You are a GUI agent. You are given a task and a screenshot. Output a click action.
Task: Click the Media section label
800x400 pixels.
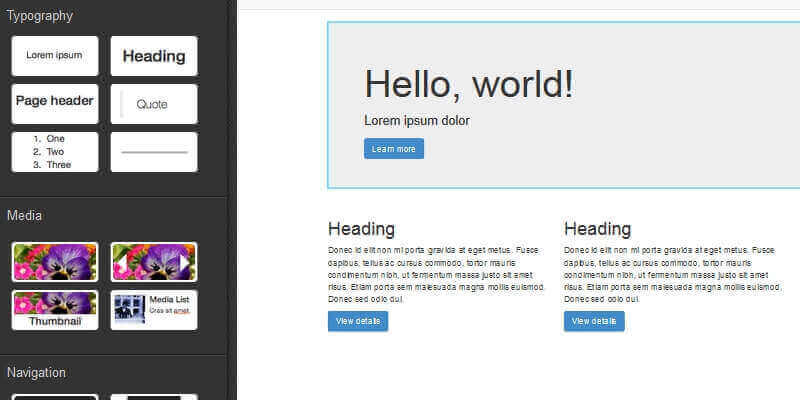pyautogui.click(x=24, y=215)
